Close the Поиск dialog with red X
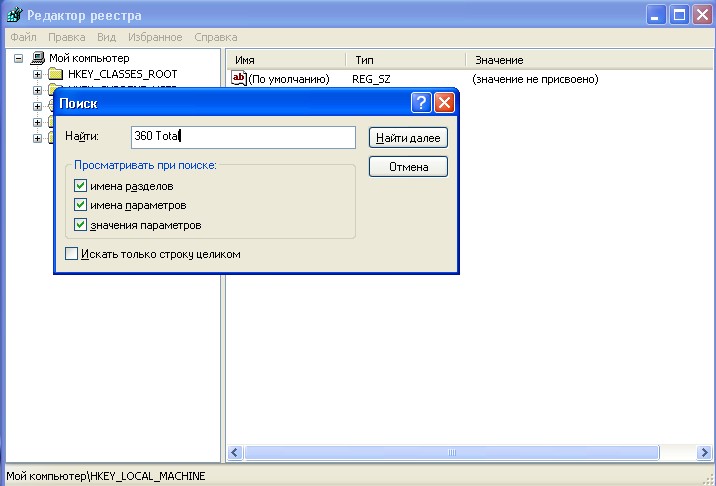716x486 pixels. (x=444, y=103)
